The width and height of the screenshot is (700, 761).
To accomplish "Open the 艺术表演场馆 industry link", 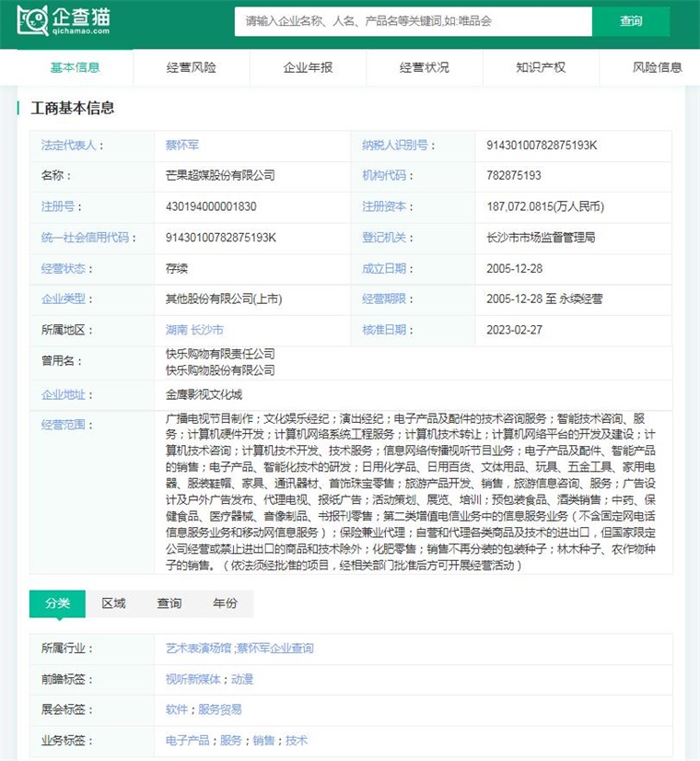I will pos(198,649).
